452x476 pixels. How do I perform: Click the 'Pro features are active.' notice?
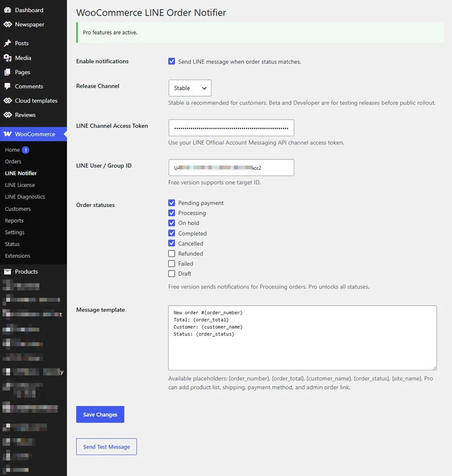(x=260, y=33)
